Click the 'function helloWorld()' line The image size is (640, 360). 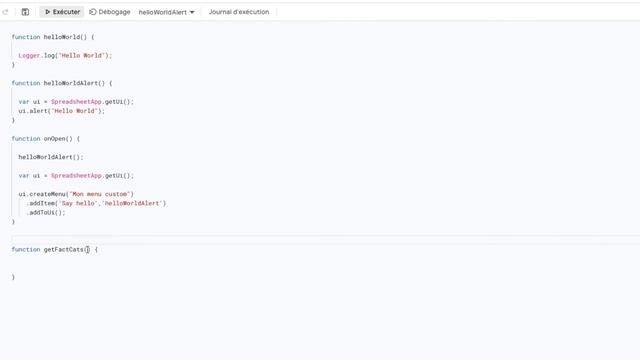click(x=53, y=37)
